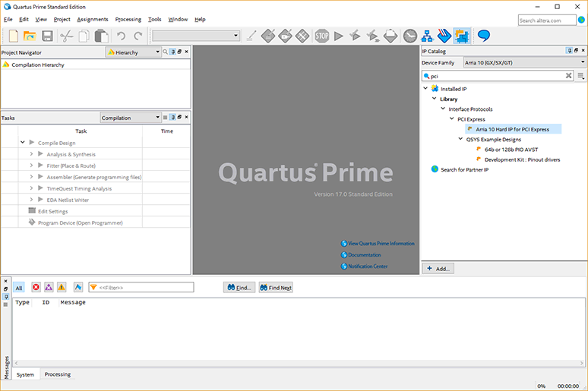
Task: Open the File menu
Action: click(8, 20)
